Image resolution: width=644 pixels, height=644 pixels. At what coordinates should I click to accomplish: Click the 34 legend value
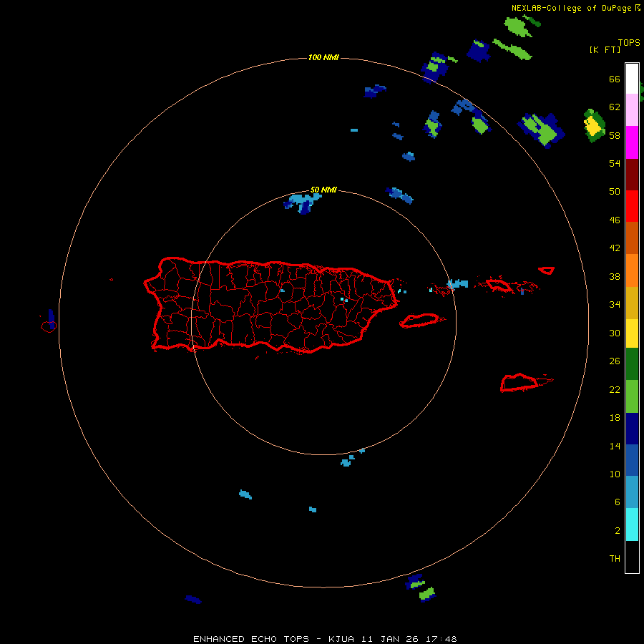tap(615, 305)
